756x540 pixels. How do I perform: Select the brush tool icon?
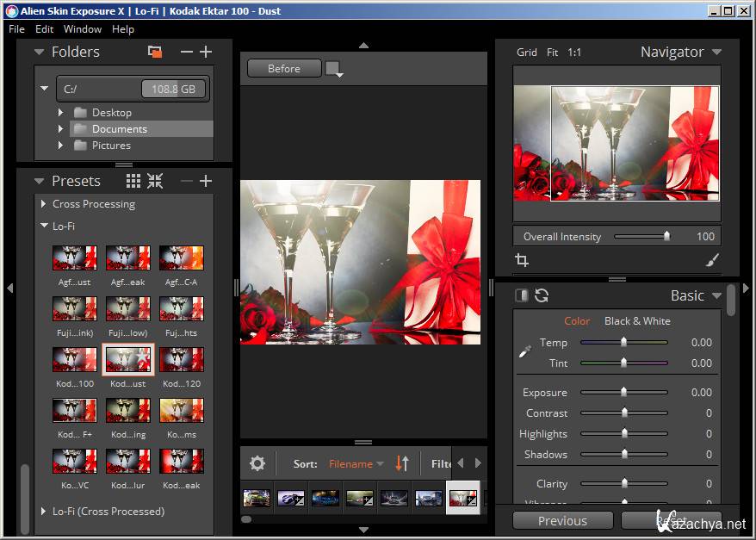[x=711, y=260]
